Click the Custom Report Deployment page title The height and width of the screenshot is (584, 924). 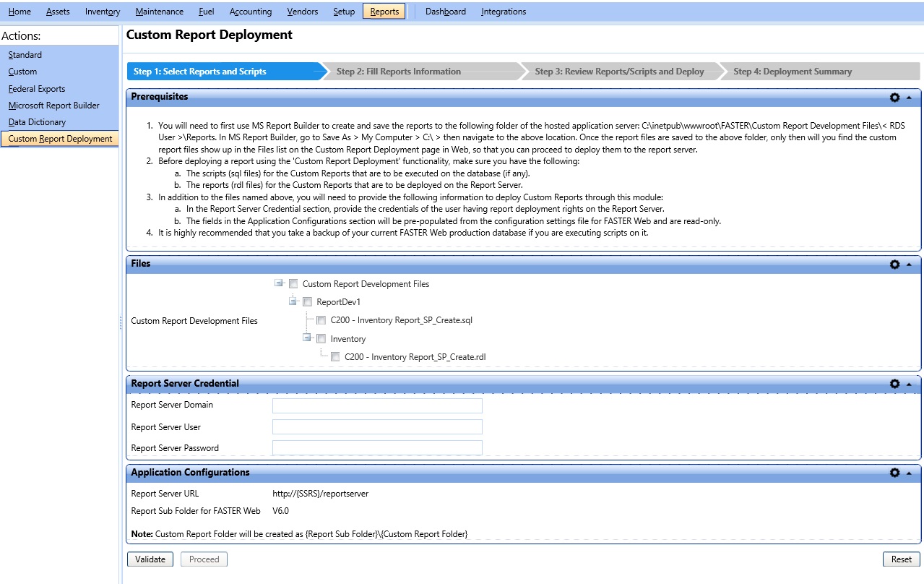coord(210,35)
